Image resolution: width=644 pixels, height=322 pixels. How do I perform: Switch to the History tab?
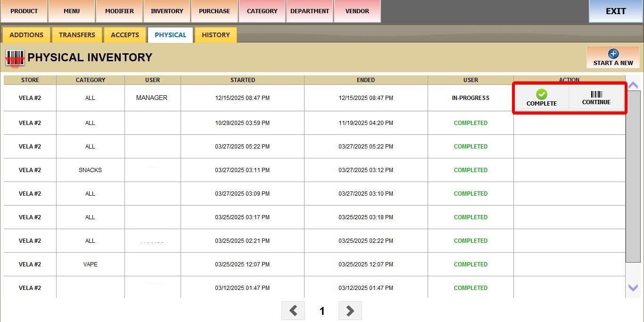[215, 35]
